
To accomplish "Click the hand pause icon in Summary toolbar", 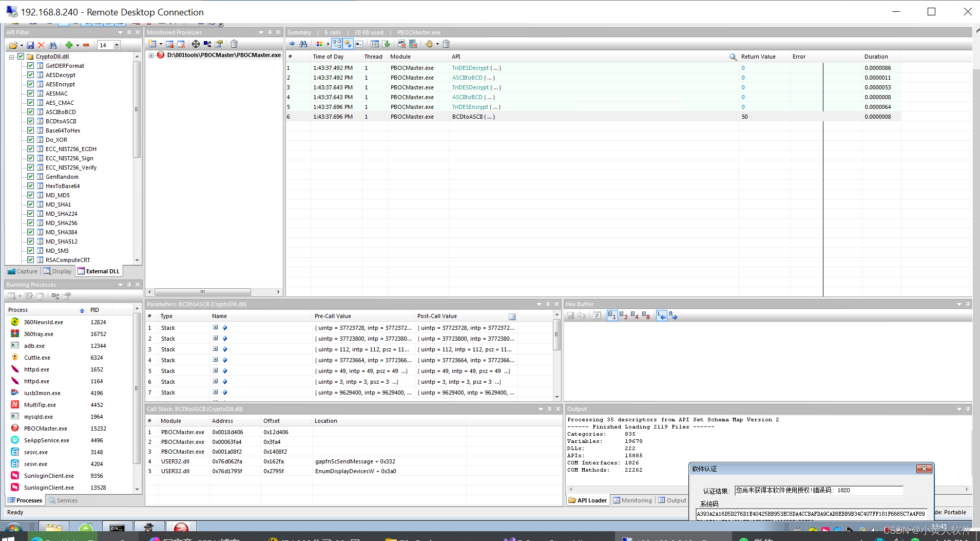I will tap(429, 44).
